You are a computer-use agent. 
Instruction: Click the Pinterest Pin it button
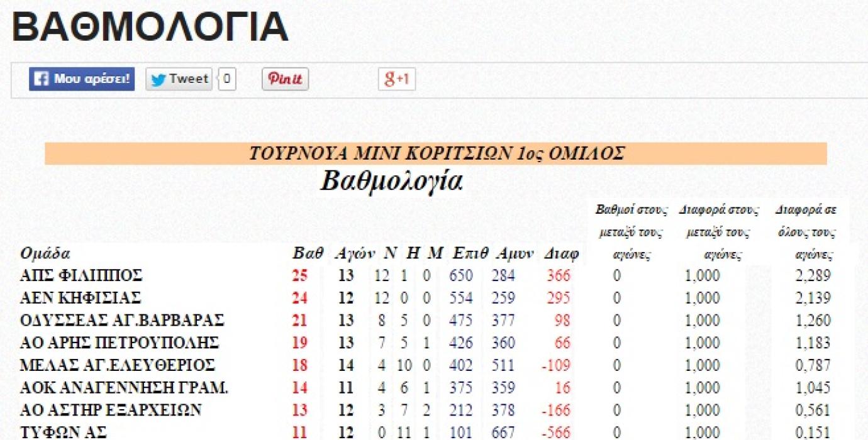point(285,79)
